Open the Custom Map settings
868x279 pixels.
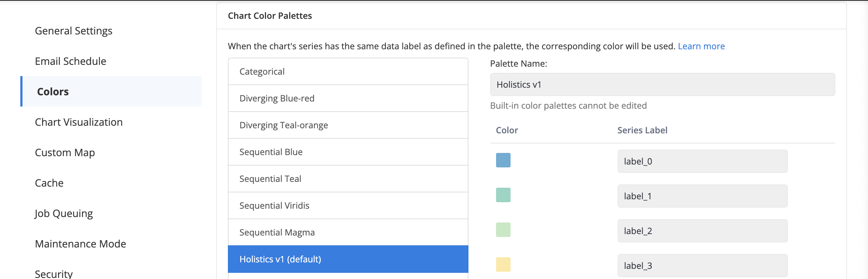[65, 153]
